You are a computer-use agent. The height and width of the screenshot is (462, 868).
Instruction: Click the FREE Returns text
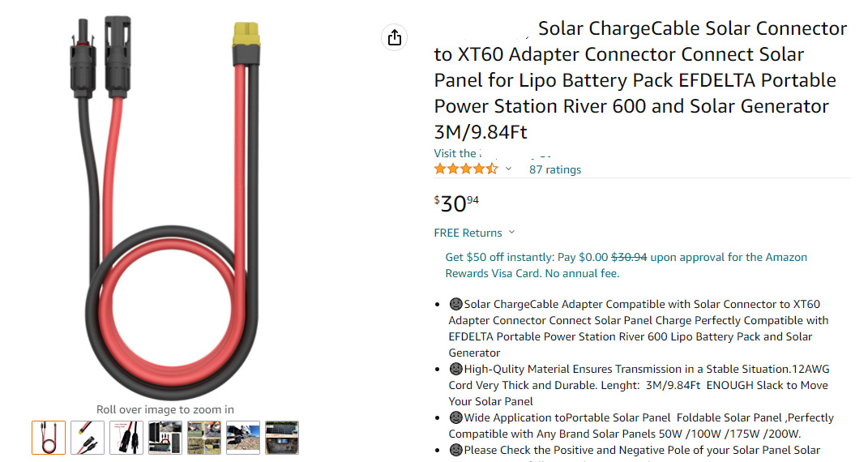coord(468,233)
